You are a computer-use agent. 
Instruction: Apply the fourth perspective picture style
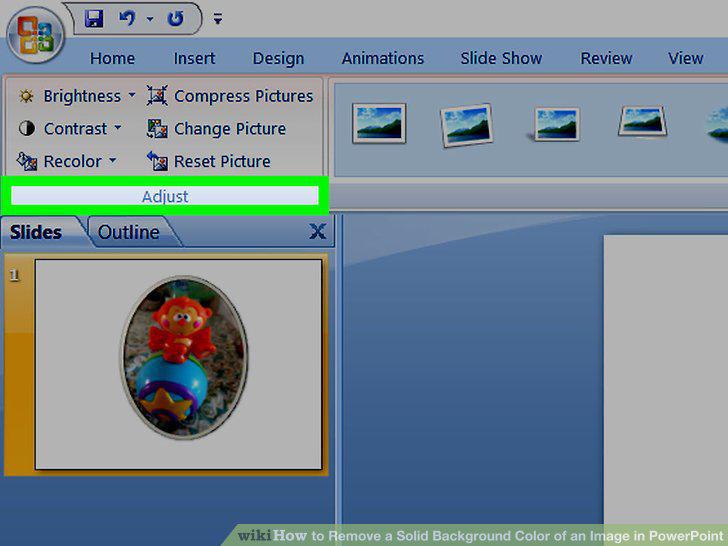tap(643, 121)
